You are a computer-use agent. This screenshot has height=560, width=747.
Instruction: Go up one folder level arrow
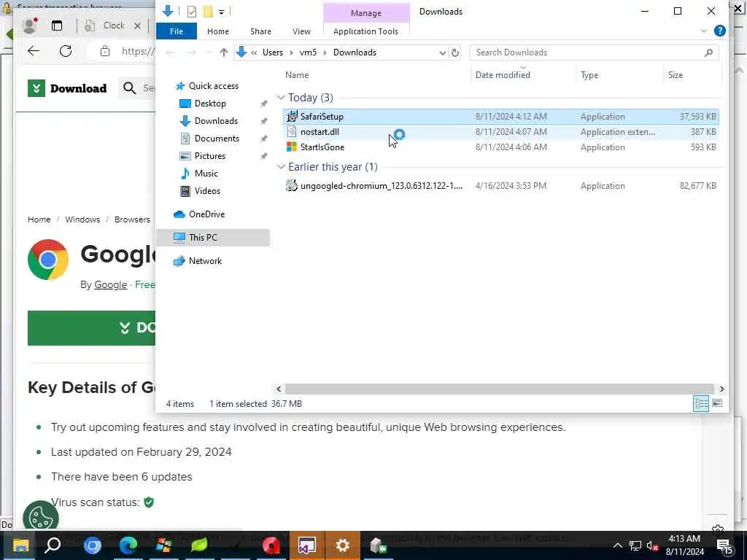pos(223,52)
